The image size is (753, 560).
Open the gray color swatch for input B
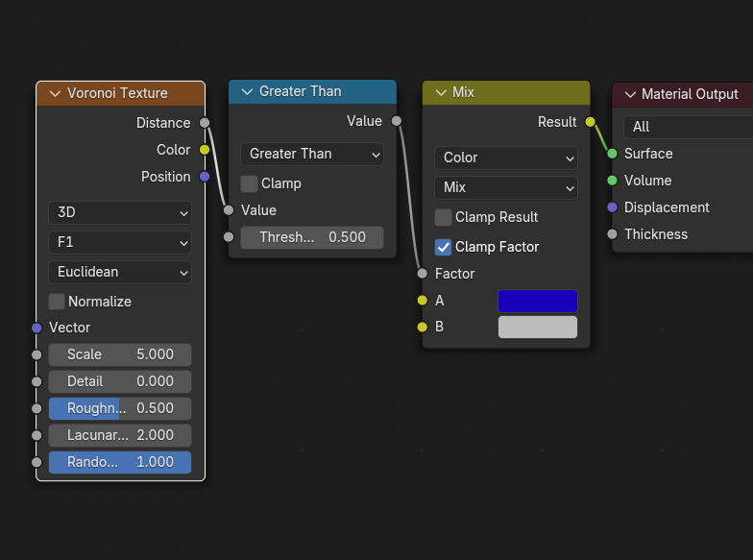point(538,327)
